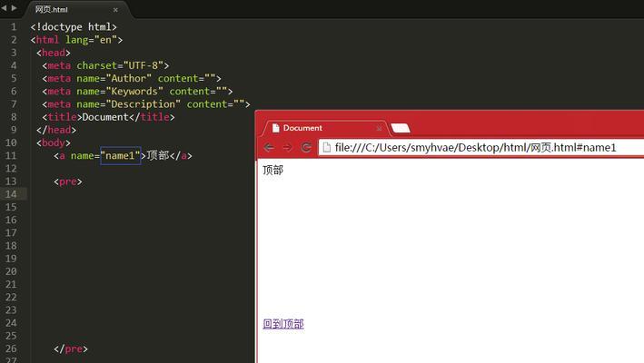Click the 顶部 text in code line 11
Image resolution: width=644 pixels, height=363 pixels.
click(x=158, y=155)
